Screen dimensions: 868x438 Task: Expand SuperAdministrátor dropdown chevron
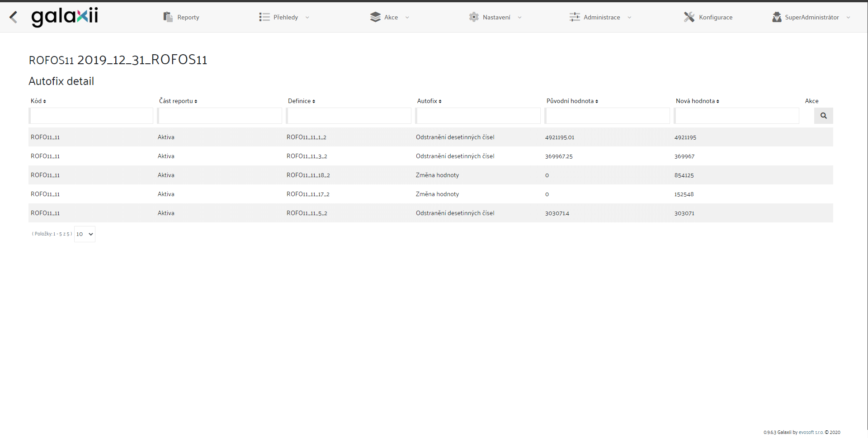click(849, 18)
